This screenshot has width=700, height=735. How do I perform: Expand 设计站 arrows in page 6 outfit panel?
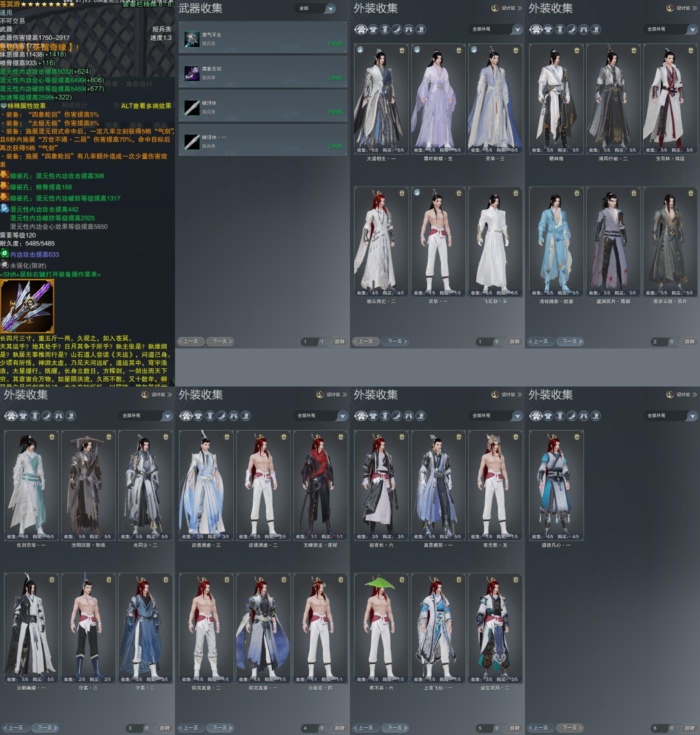click(x=694, y=394)
